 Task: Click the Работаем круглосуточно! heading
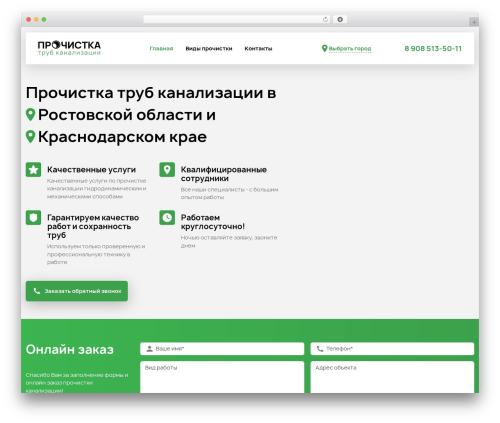click(213, 222)
